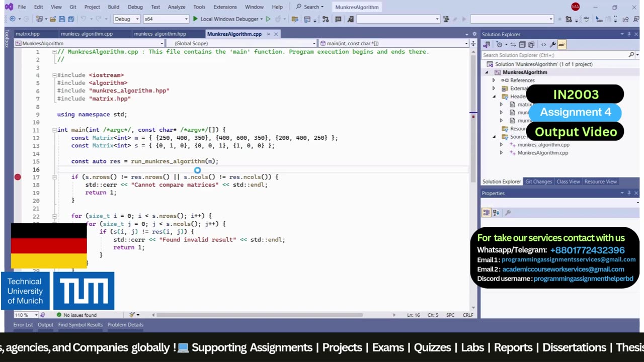Click the editor horizontal scrollbar
644x362 pixels.
click(260, 315)
